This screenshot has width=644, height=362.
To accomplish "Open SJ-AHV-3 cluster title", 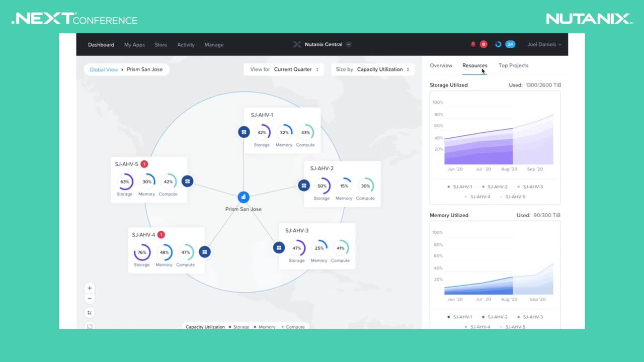I will 297,231.
